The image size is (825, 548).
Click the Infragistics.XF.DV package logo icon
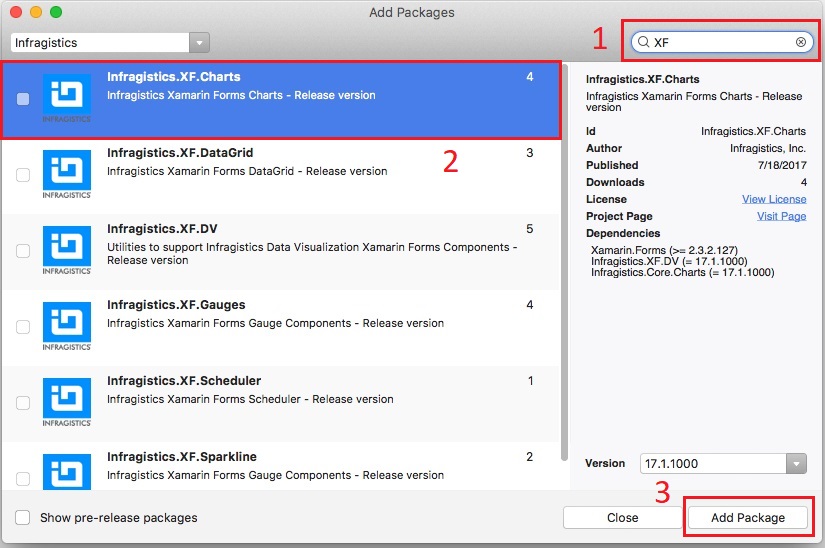[66, 250]
